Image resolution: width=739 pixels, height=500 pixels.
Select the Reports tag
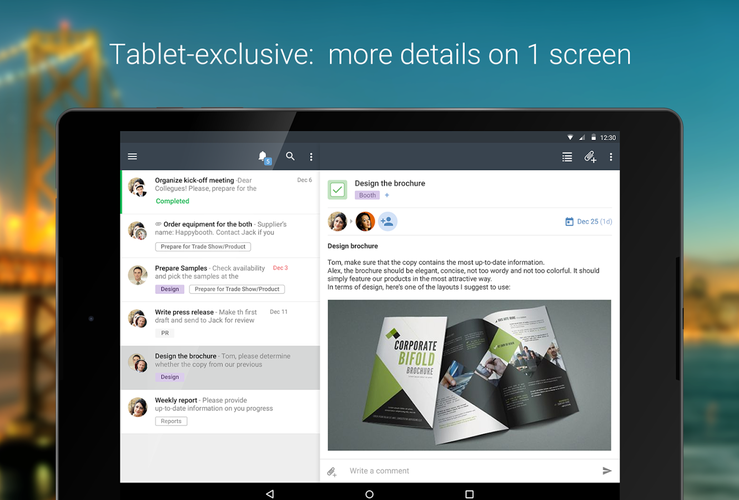pyautogui.click(x=171, y=421)
